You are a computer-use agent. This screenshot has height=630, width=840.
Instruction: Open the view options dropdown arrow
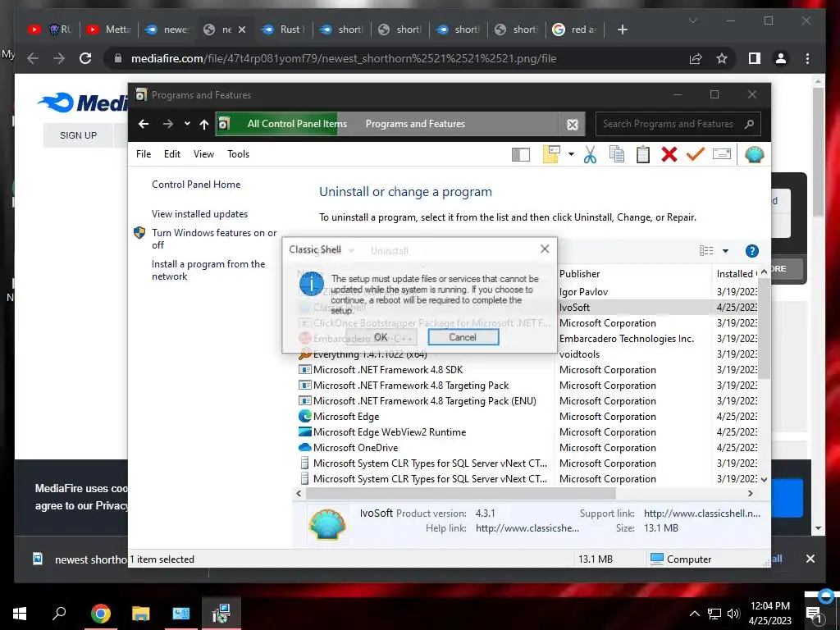725,251
